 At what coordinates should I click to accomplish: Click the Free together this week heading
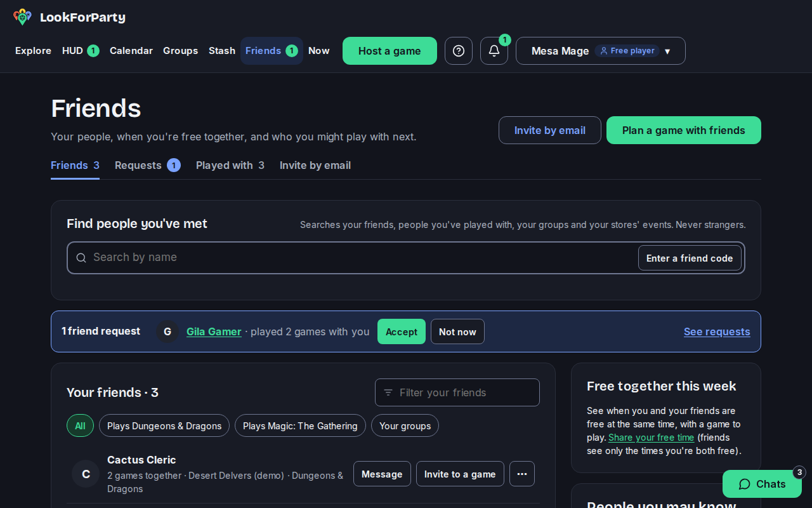(662, 386)
